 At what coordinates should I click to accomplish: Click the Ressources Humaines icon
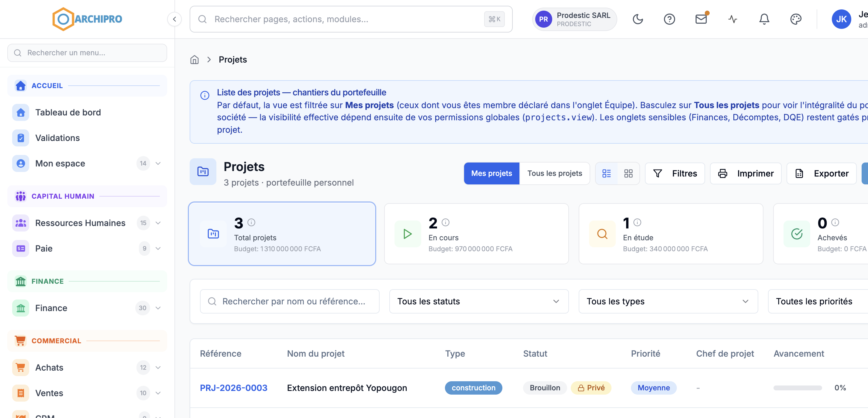click(21, 223)
